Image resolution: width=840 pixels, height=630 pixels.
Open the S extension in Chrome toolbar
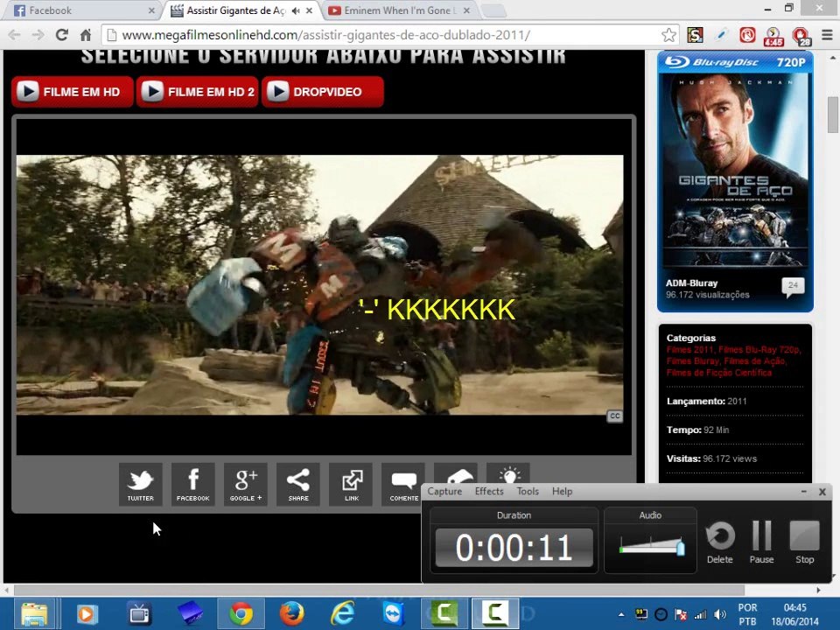[x=695, y=35]
